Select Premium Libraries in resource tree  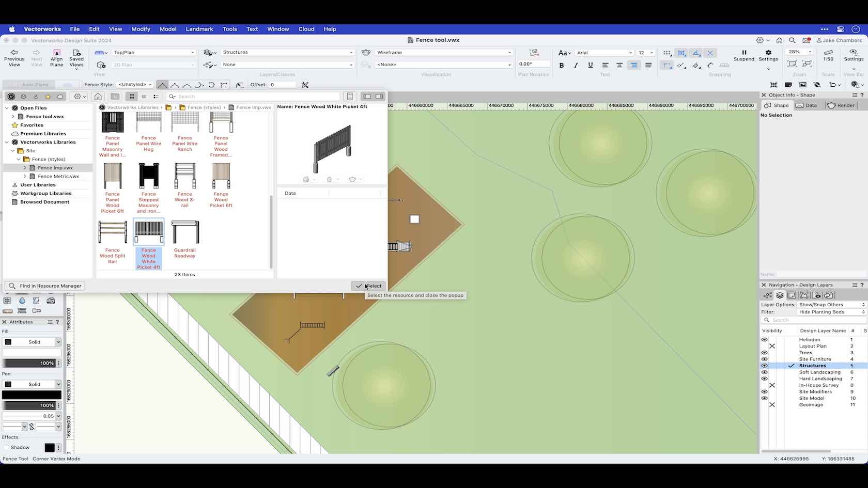coord(43,134)
